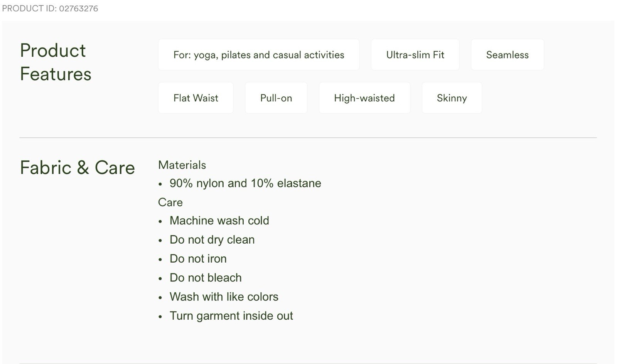Click Turn garment inside out text
This screenshot has height=364, width=617.
point(231,316)
